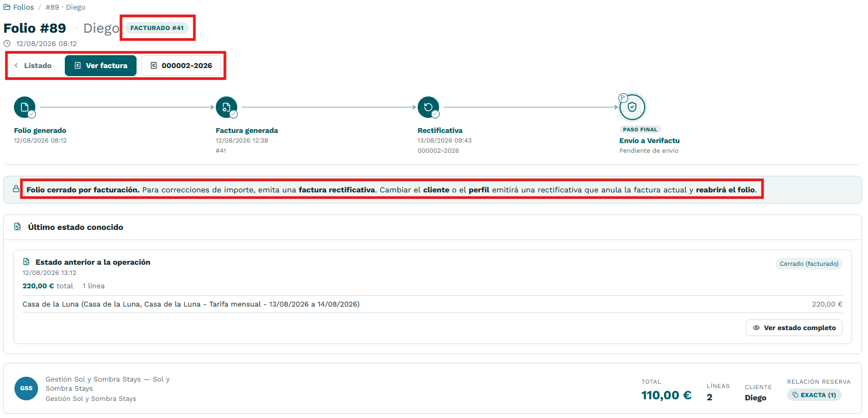Screen dimensions: 868x418
Task: Click the '000002-2026' text under Rectificativa
Action: click(438, 151)
